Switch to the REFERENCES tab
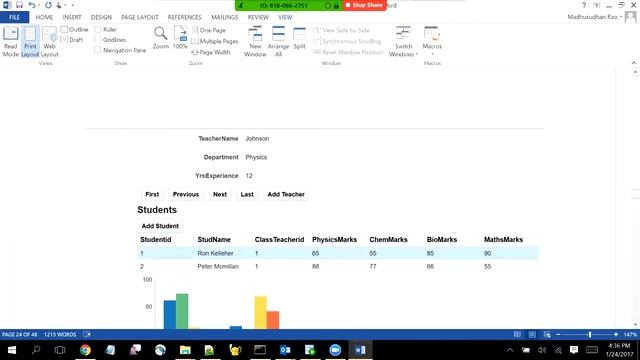 tap(184, 17)
